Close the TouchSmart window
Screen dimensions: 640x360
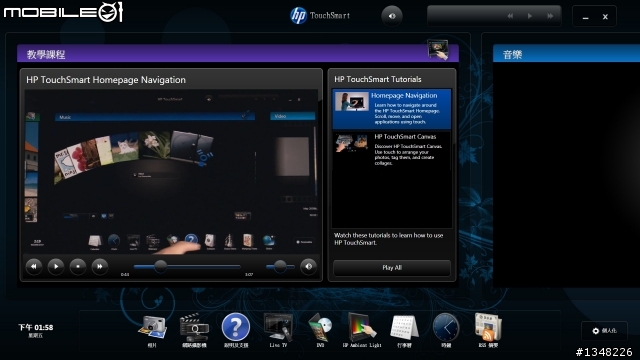pyautogui.click(x=605, y=17)
